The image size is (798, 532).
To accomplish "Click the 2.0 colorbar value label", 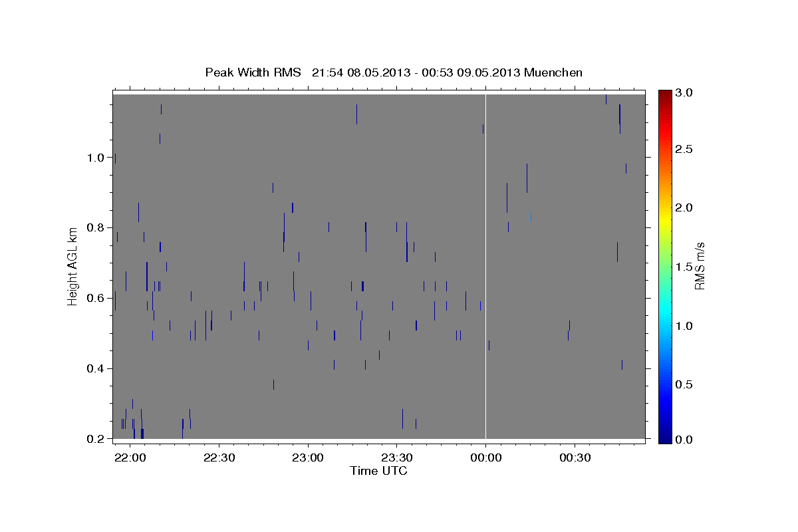I will point(684,208).
